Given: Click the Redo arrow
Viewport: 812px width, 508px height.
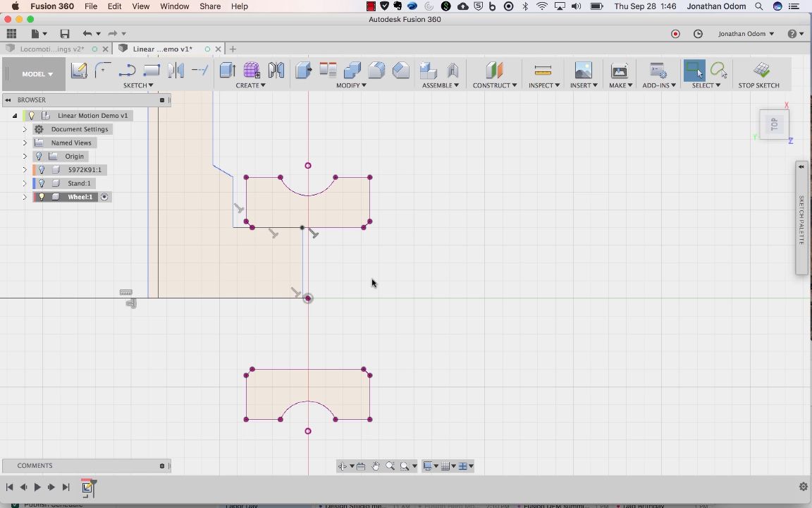Looking at the screenshot, I should pyautogui.click(x=112, y=34).
